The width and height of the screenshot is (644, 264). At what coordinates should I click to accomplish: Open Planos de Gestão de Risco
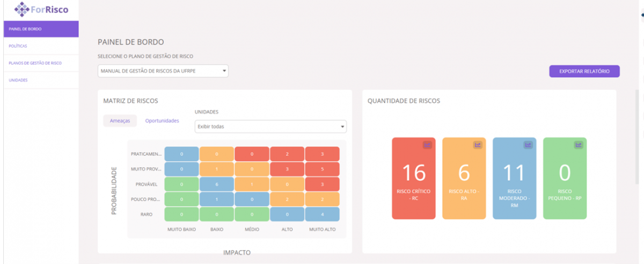pos(39,63)
